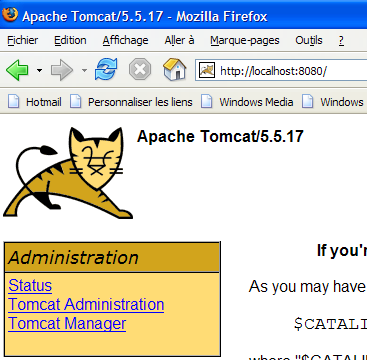367x360 pixels.
Task: Click the Tomcat cat logo image
Action: 68,173
